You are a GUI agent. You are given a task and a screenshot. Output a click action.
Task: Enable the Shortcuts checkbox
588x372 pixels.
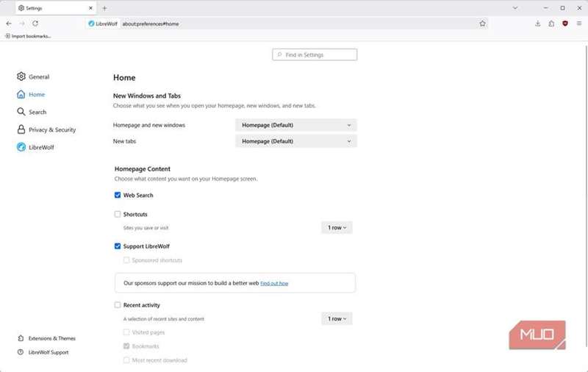118,215
